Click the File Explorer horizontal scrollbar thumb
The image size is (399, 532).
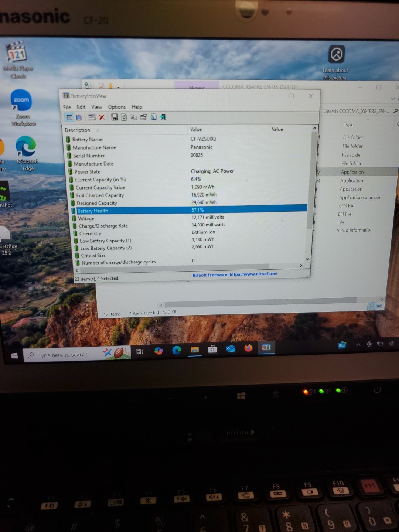click(260, 302)
